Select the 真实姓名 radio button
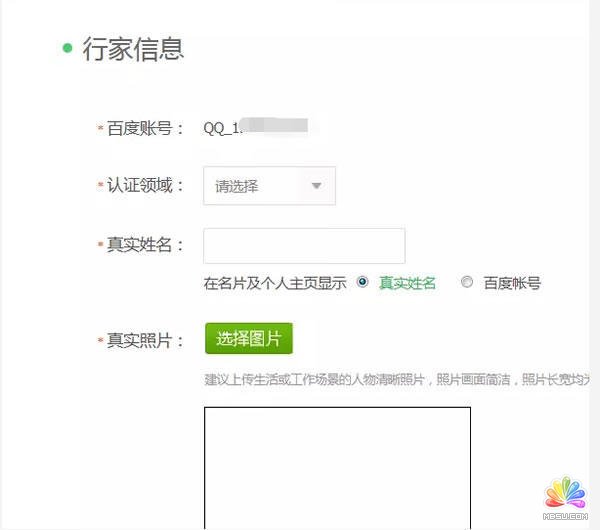Screen dimensions: 600x530 (362, 282)
